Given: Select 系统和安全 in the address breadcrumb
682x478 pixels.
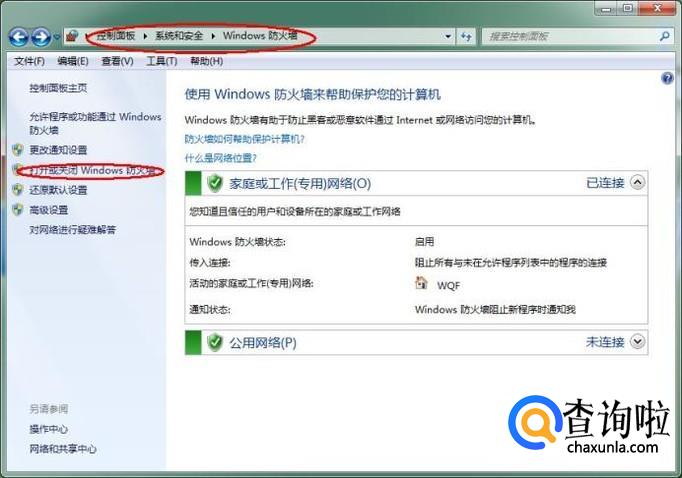Looking at the screenshot, I should [x=179, y=36].
